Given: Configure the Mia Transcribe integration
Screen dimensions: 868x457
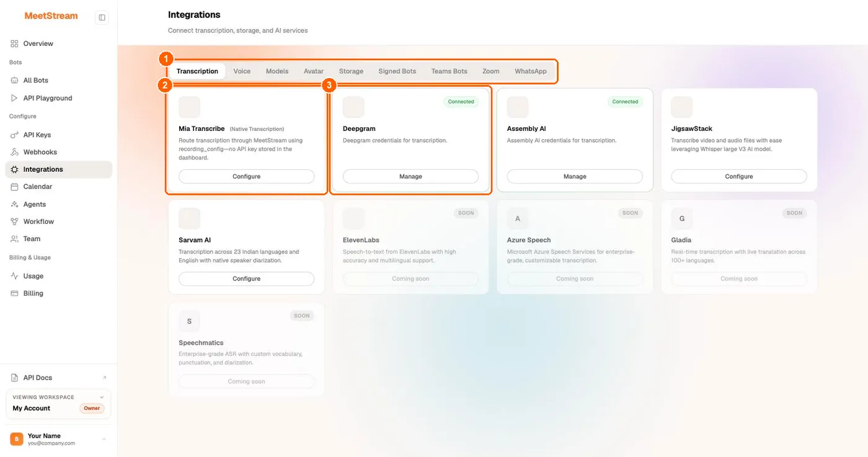Looking at the screenshot, I should (x=246, y=177).
